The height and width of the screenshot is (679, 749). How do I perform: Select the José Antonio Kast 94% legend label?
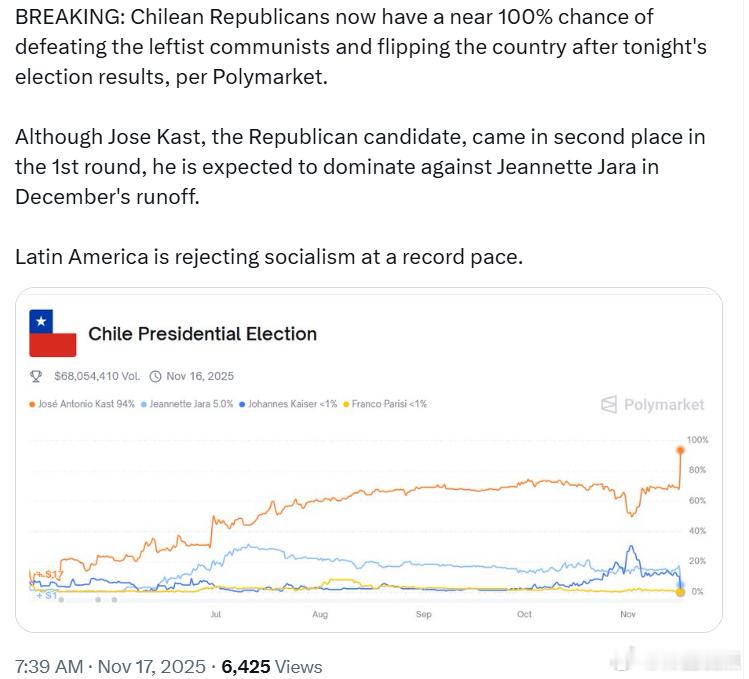point(86,404)
